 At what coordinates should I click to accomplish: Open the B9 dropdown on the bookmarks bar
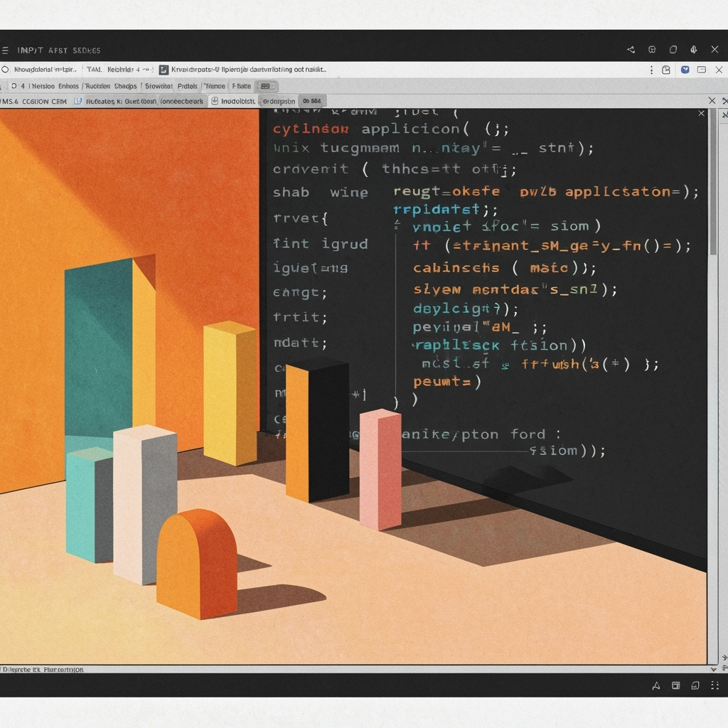(x=267, y=85)
